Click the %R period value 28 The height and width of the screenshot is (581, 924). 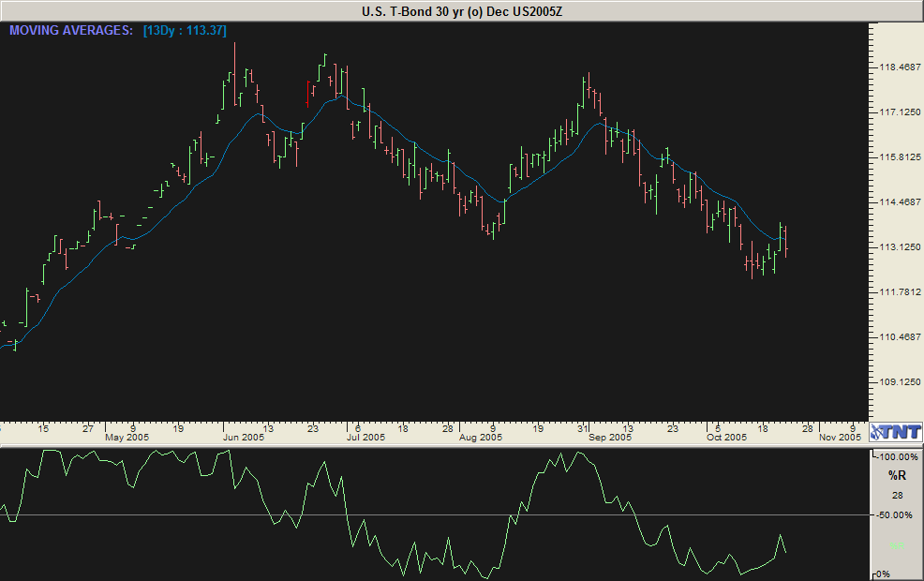tap(897, 495)
